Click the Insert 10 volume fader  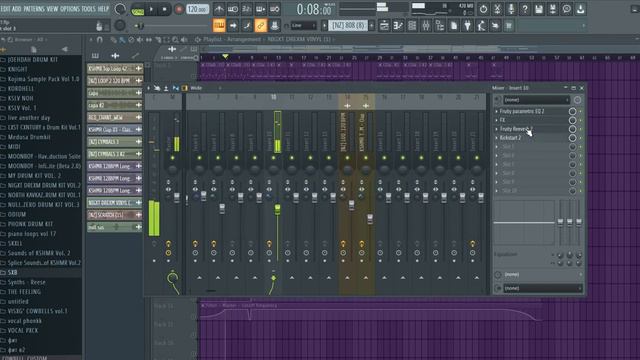(278, 209)
